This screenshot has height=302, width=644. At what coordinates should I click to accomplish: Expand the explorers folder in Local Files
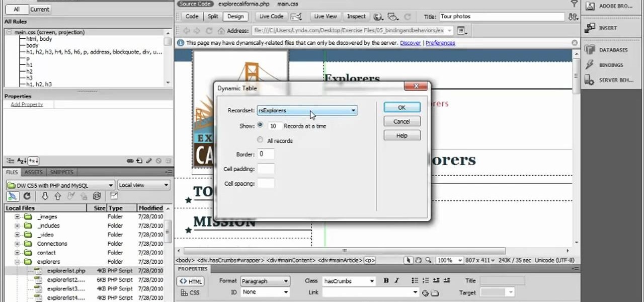(17, 262)
